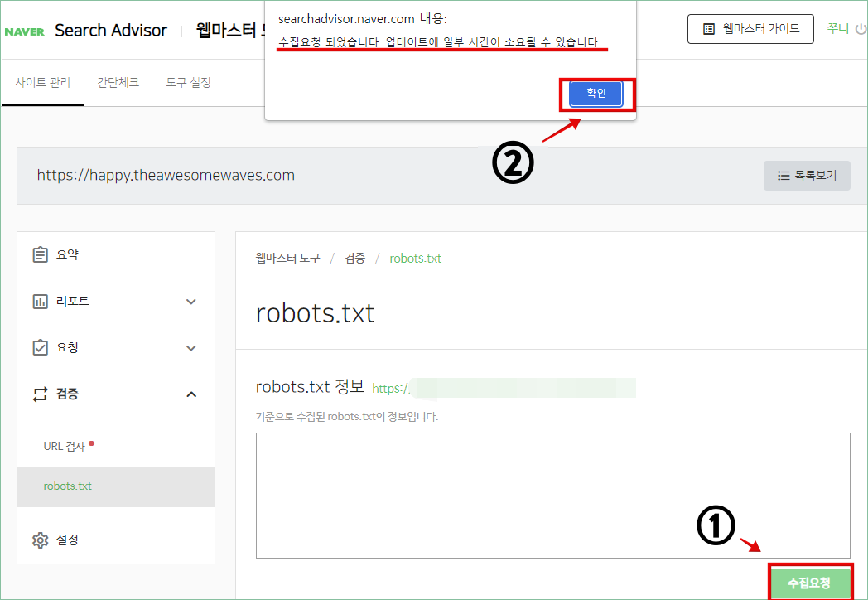This screenshot has height=600, width=868.
Task: Open the 도구 설정 tab
Action: [x=188, y=82]
